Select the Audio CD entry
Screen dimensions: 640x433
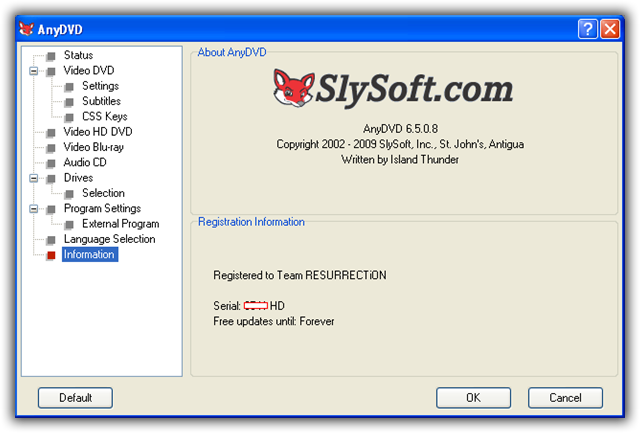(x=85, y=162)
